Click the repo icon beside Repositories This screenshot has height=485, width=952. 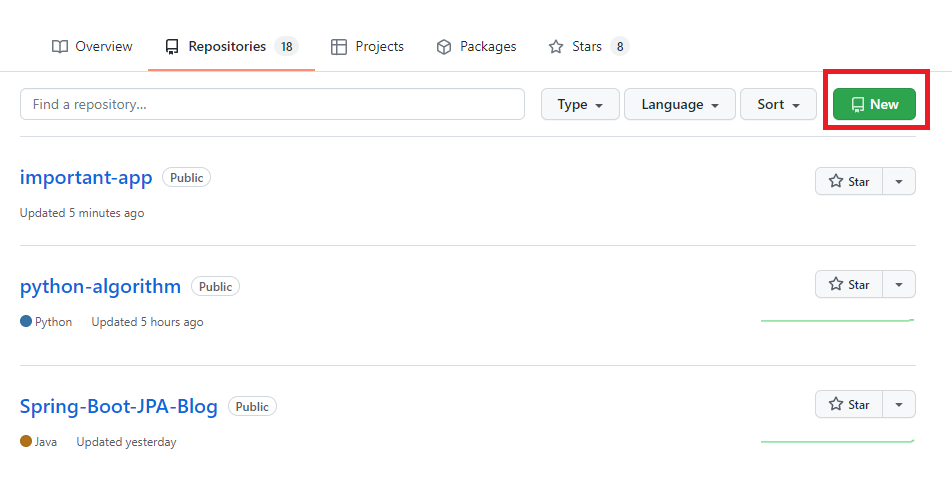172,47
